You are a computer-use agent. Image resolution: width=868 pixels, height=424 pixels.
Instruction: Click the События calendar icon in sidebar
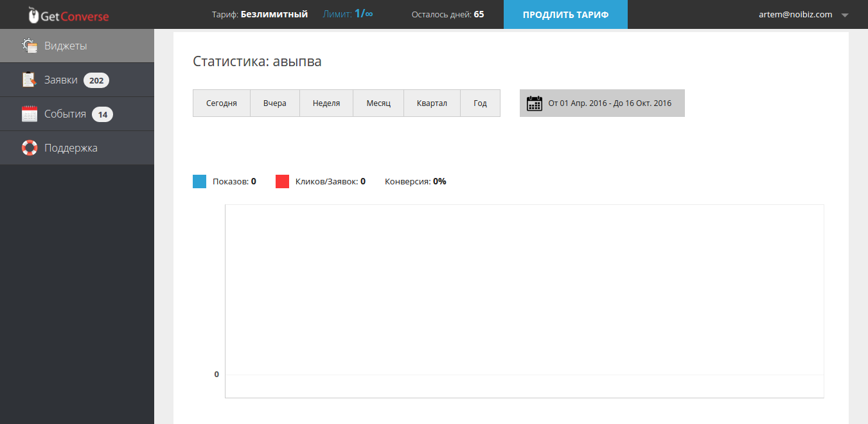coord(30,114)
